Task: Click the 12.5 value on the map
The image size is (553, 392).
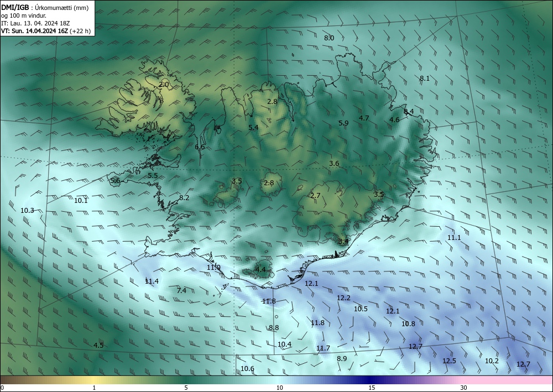Action: point(449,360)
